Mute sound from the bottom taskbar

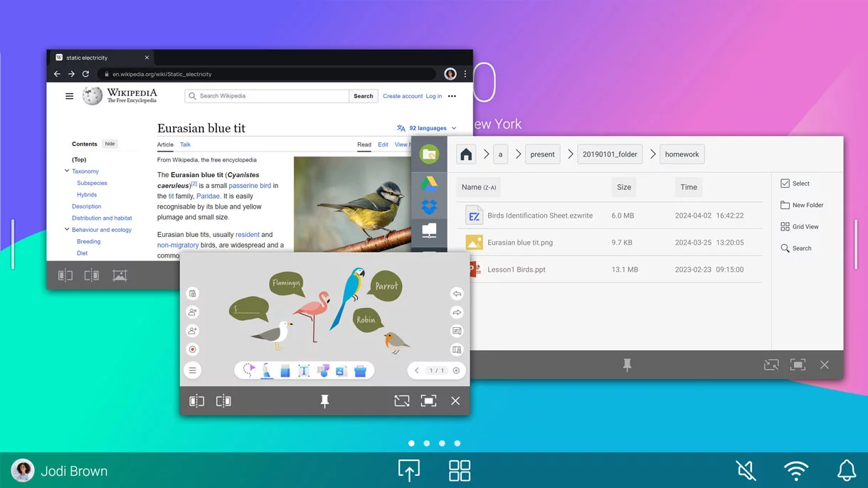click(x=746, y=470)
